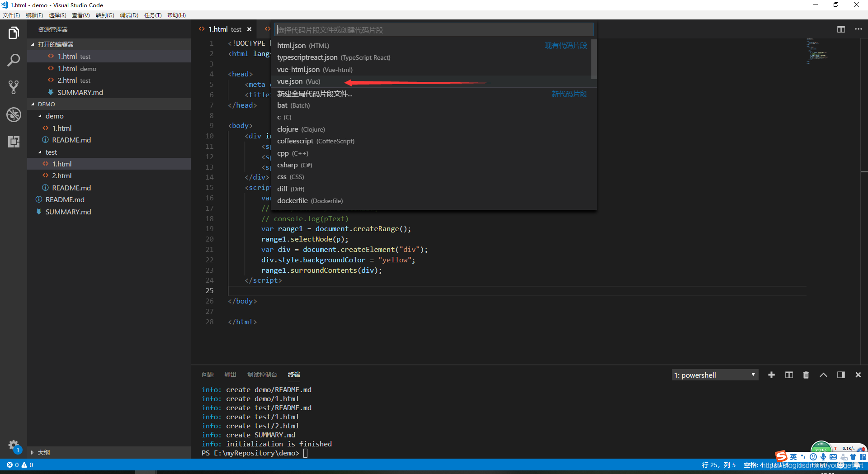Screen dimensions: 868x474
Task: Kill the terminal with trash icon
Action: [x=806, y=375]
